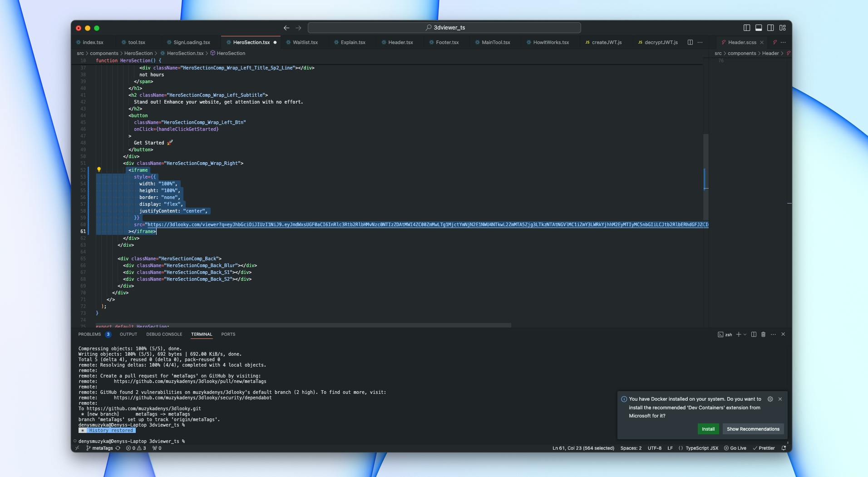Click the editor horizontal scrollbar
The height and width of the screenshot is (477, 868).
point(303,325)
